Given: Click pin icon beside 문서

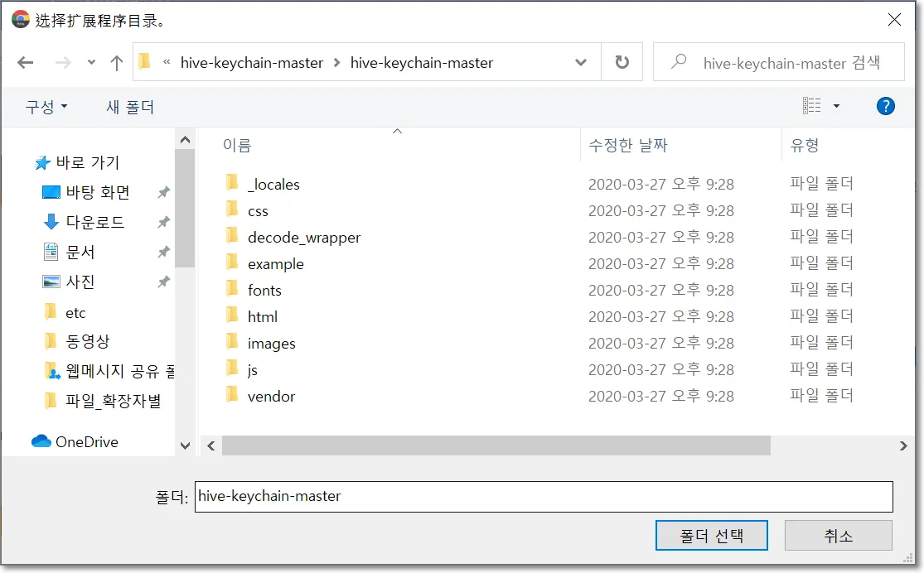Looking at the screenshot, I should [x=163, y=252].
